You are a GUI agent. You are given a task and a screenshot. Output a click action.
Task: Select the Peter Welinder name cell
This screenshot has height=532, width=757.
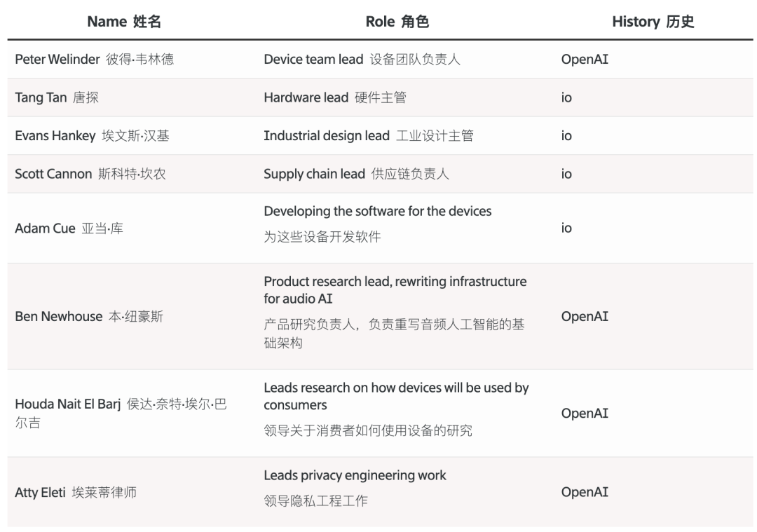coord(95,60)
